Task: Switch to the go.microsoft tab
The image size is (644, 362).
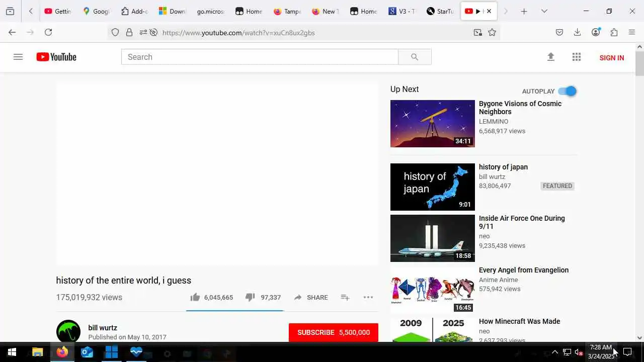Action: [x=210, y=11]
